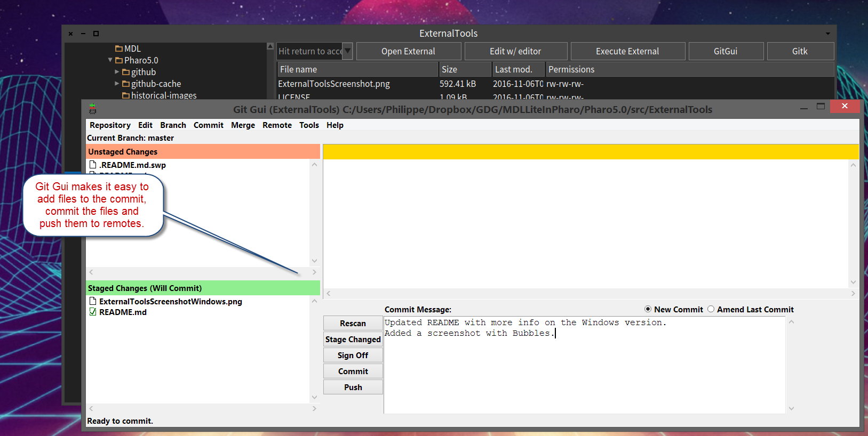Click the ExternalTools window minimize dash icon
The image size is (868, 436).
coord(83,34)
